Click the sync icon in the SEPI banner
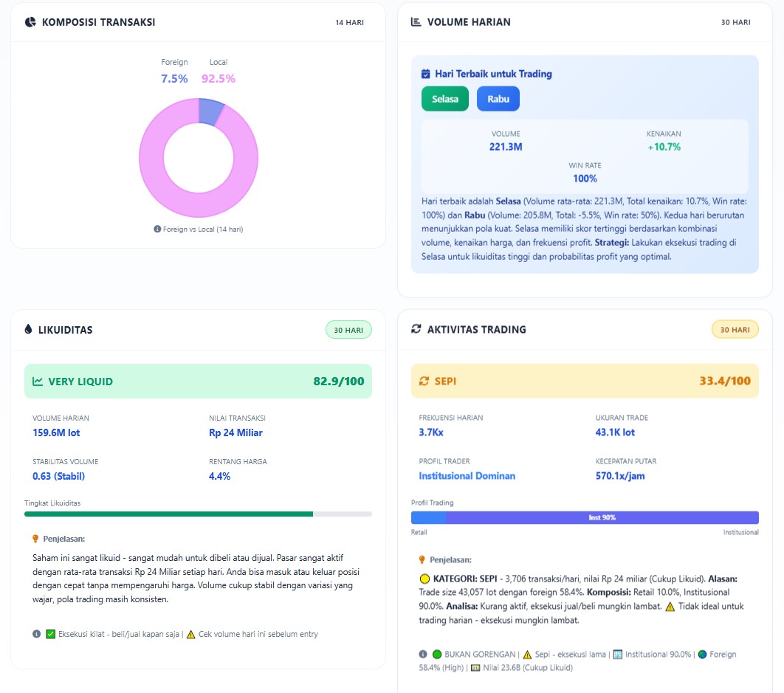The width and height of the screenshot is (784, 693). pos(424,381)
